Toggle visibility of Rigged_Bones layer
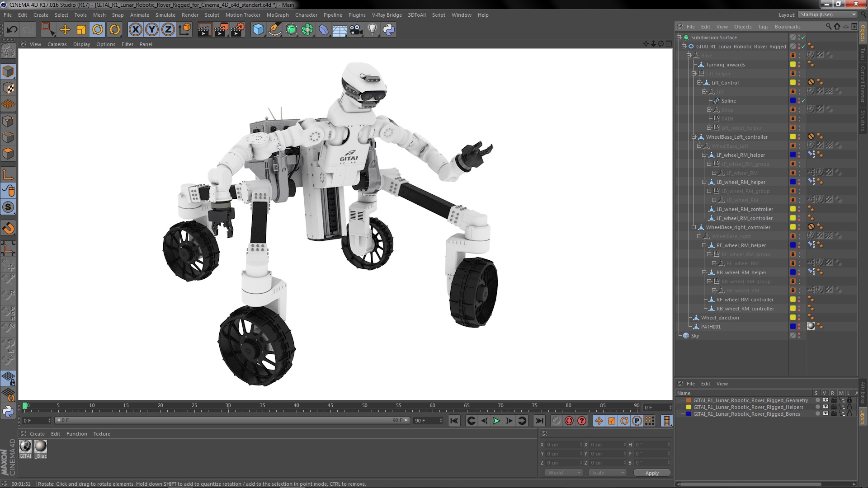 tap(826, 414)
